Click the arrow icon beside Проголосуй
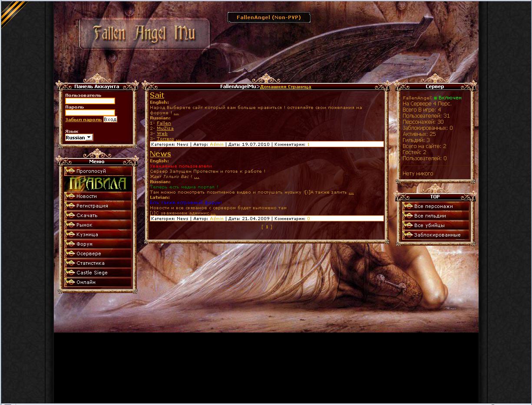 click(70, 171)
